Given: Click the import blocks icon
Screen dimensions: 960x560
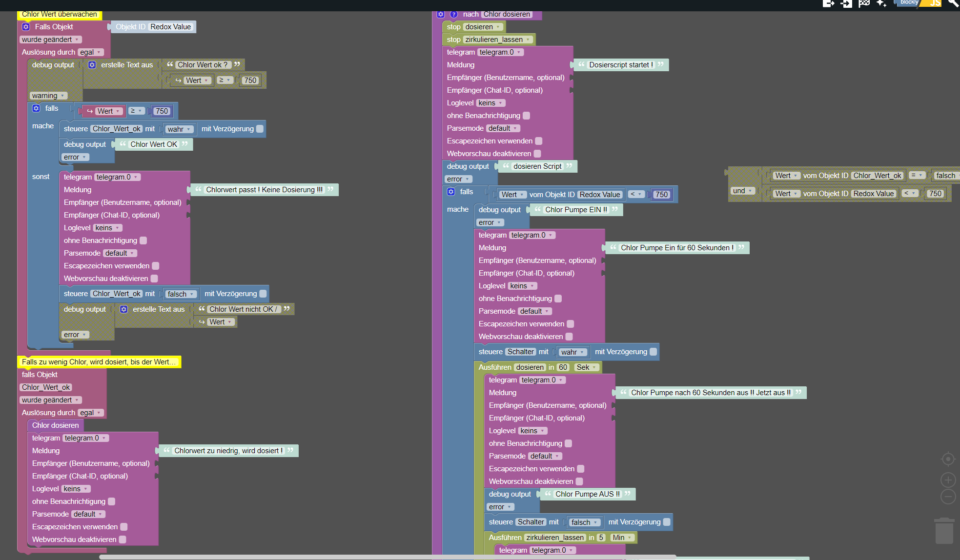Looking at the screenshot, I should click(x=846, y=3).
